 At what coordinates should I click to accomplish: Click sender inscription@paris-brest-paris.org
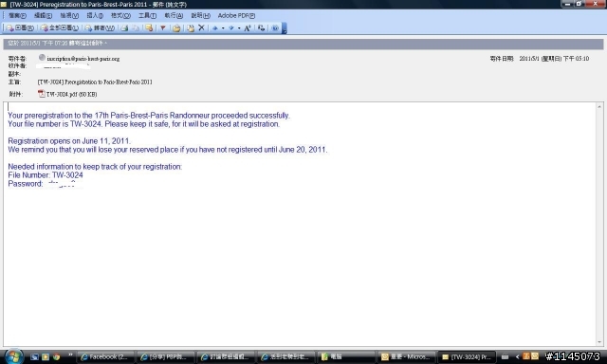83,59
